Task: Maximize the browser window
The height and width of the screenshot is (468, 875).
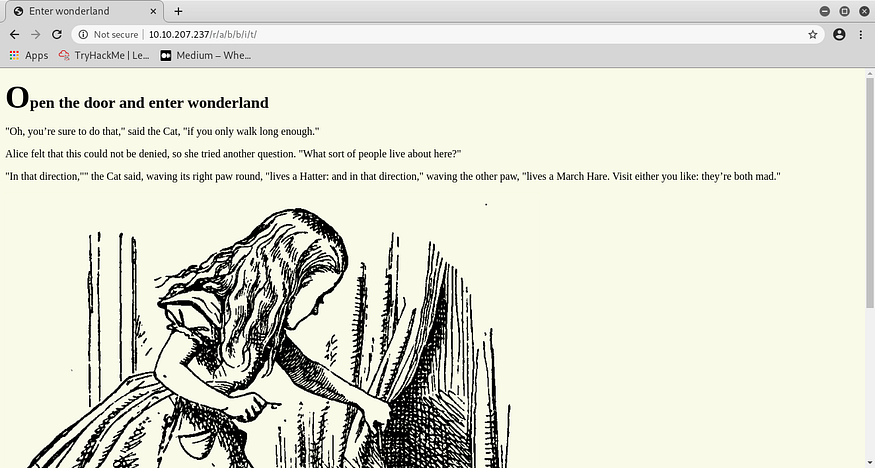Action: tap(844, 11)
